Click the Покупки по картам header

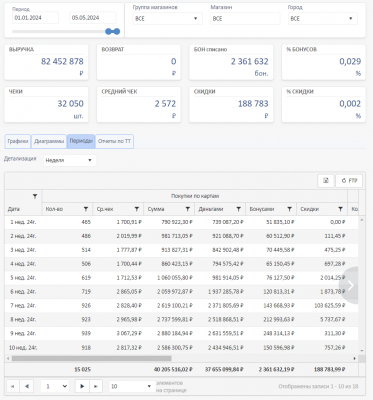coord(195,196)
